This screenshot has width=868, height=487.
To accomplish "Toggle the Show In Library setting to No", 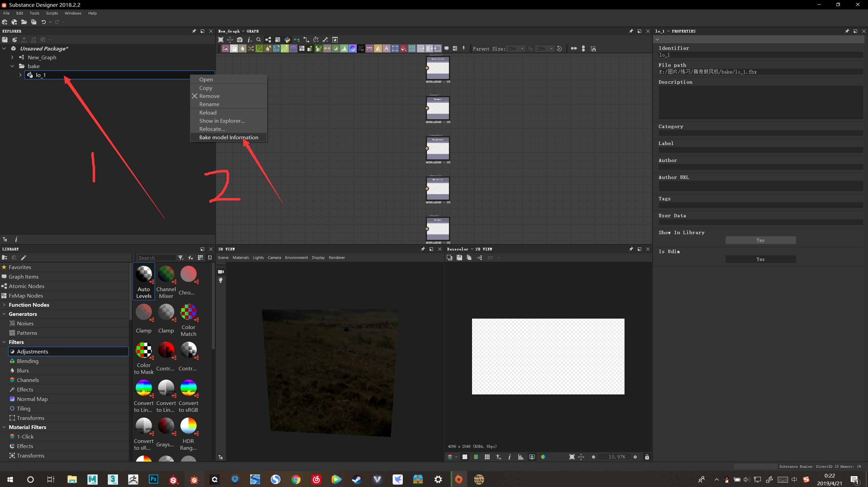I will 761,240.
